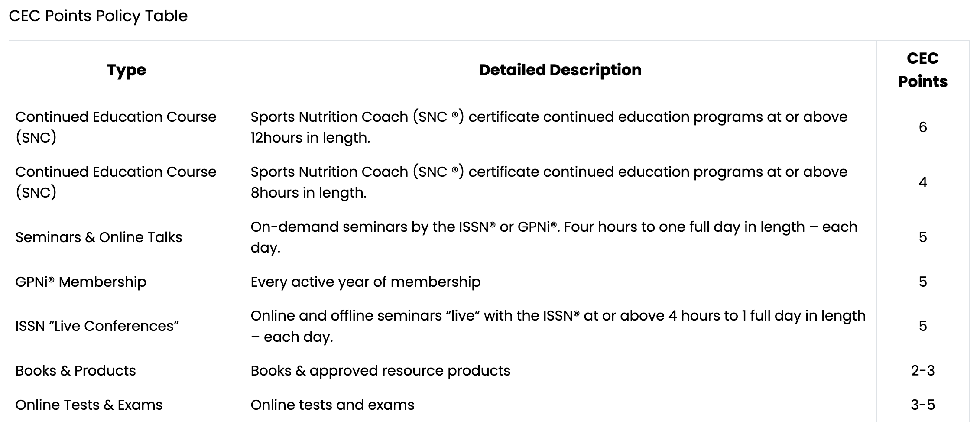The image size is (980, 434).
Task: Click the 3-5 points value
Action: point(923,405)
